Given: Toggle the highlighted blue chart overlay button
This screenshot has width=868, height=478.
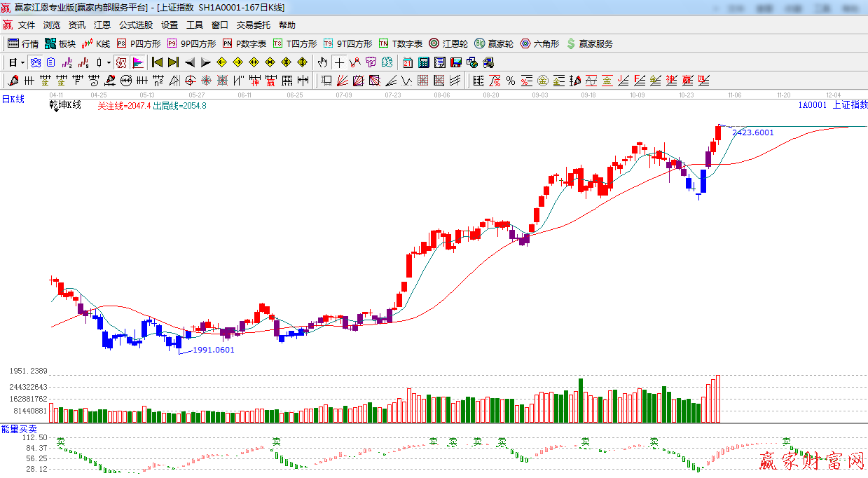Looking at the screenshot, I should click(x=35, y=62).
